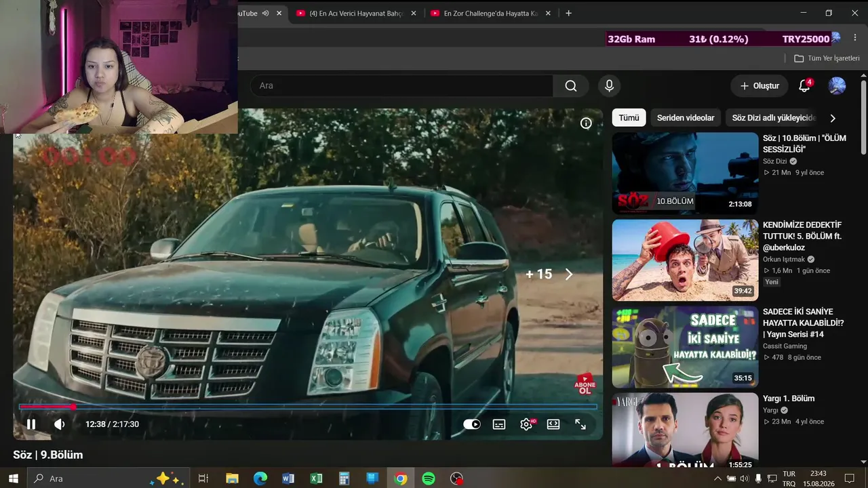
Task: Open File Explorer from the taskbar
Action: (232, 479)
